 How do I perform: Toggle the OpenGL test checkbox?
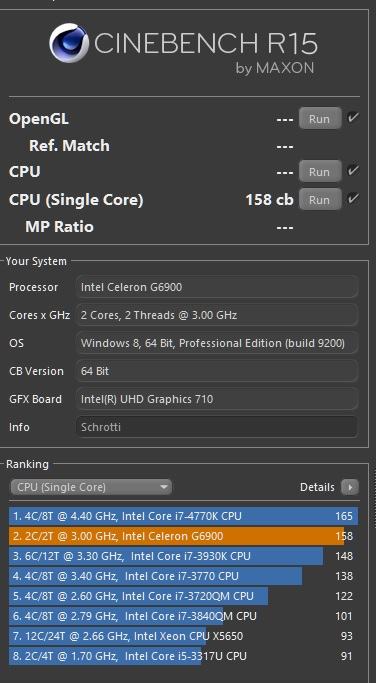click(x=353, y=118)
